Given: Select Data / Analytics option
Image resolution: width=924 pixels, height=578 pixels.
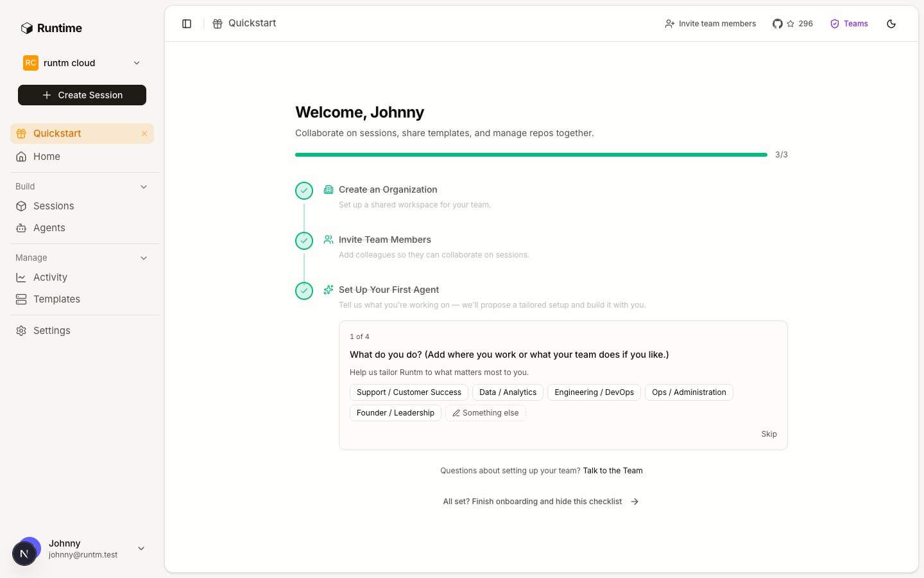Looking at the screenshot, I should 508,392.
